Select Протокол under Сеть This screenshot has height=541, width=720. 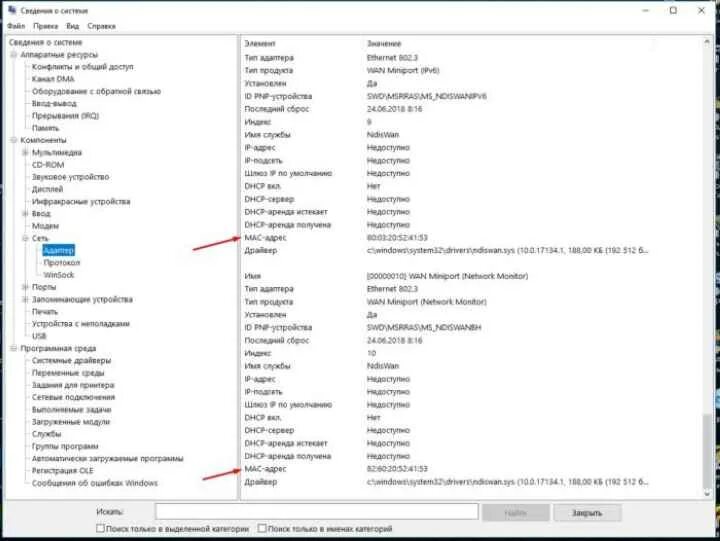pyautogui.click(x=62, y=263)
